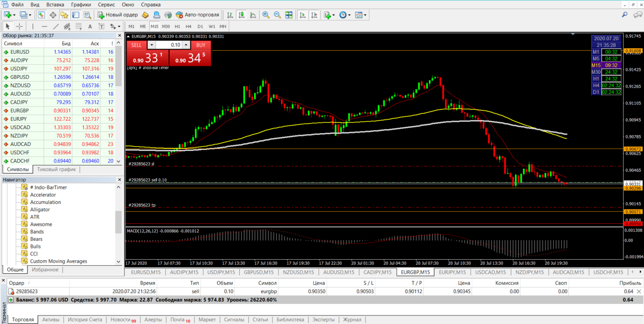Open new chart dropdown arrow
Image resolution: width=644 pixels, height=324 pixels.
(14, 15)
